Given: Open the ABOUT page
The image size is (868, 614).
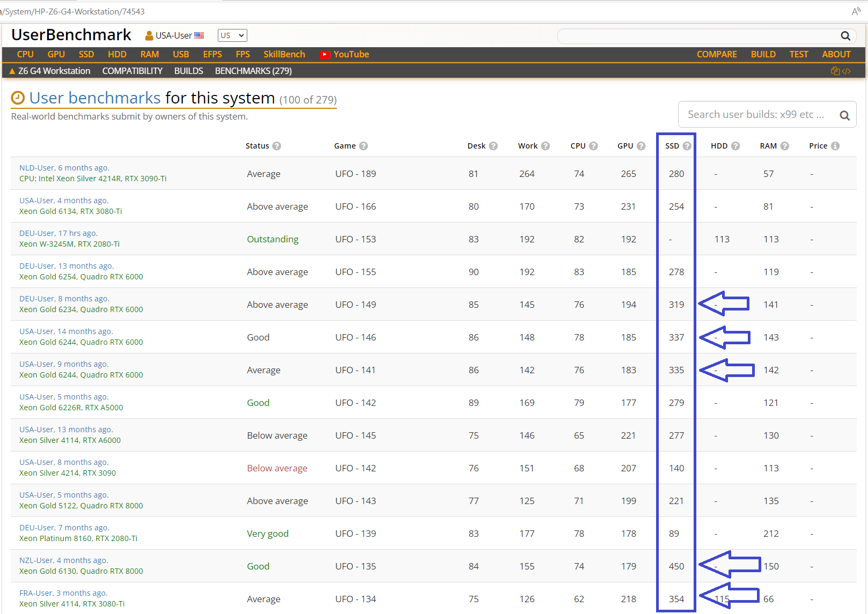Looking at the screenshot, I should (836, 54).
